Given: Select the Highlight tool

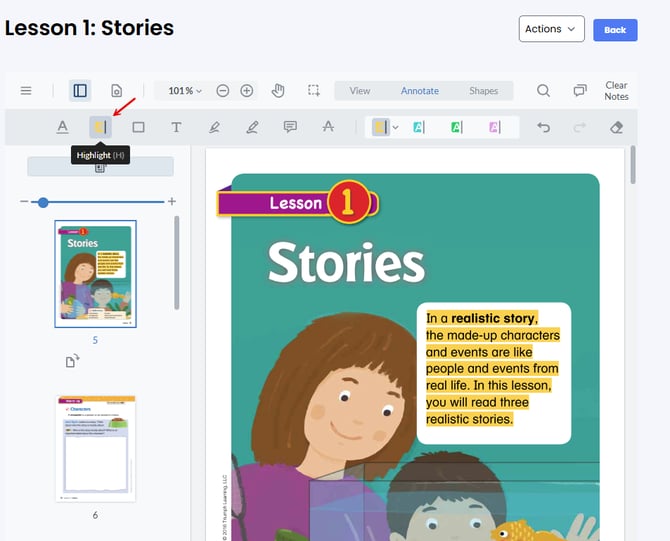Looking at the screenshot, I should tap(100, 127).
